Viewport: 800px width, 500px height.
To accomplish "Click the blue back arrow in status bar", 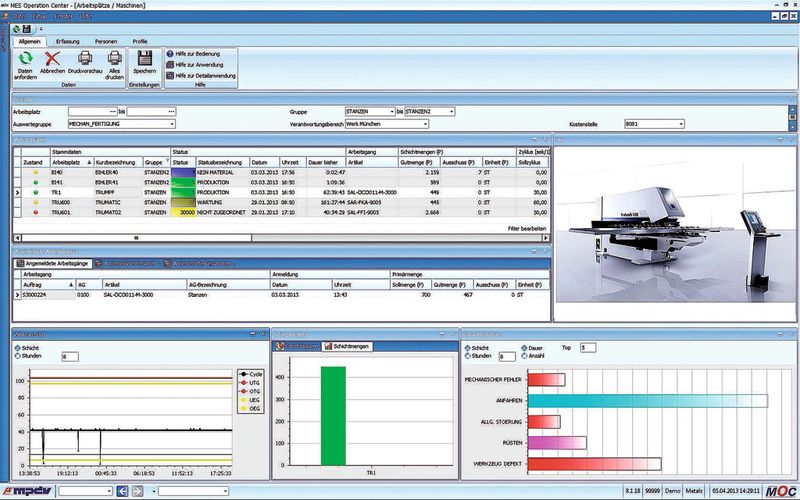I will coord(122,491).
